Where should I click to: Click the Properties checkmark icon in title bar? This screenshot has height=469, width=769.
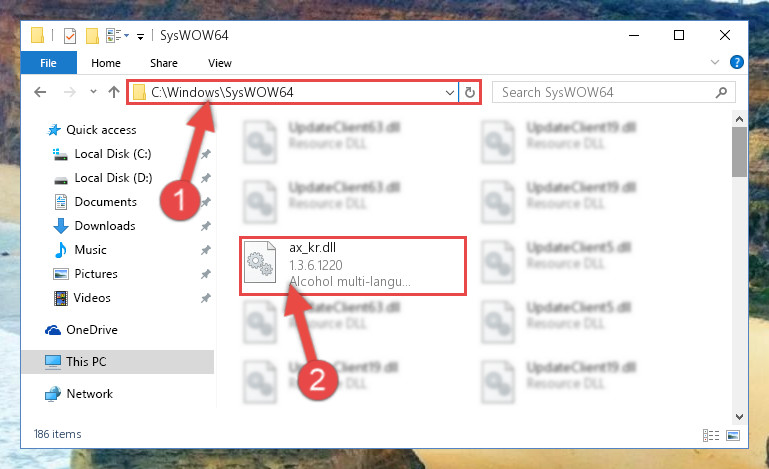point(70,35)
